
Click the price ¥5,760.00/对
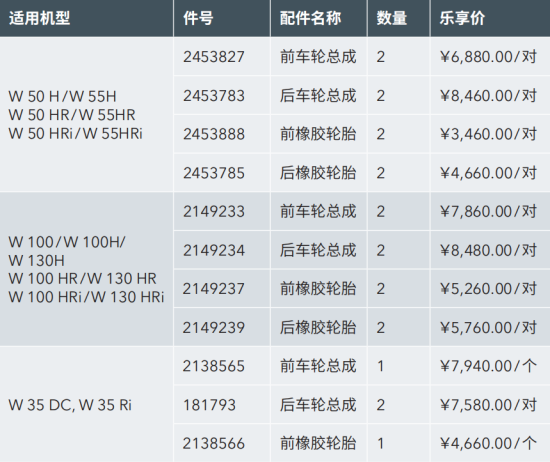click(x=488, y=327)
